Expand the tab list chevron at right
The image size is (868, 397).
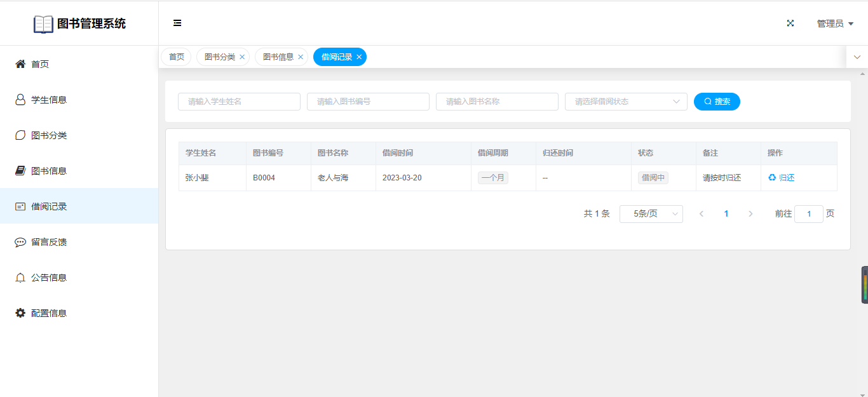pos(857,57)
